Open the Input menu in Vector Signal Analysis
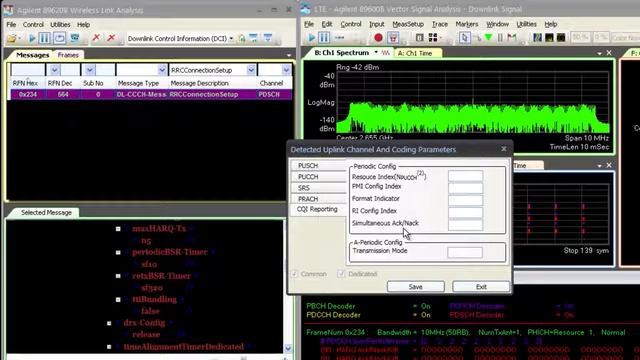The height and width of the screenshot is (360, 640). point(376,24)
